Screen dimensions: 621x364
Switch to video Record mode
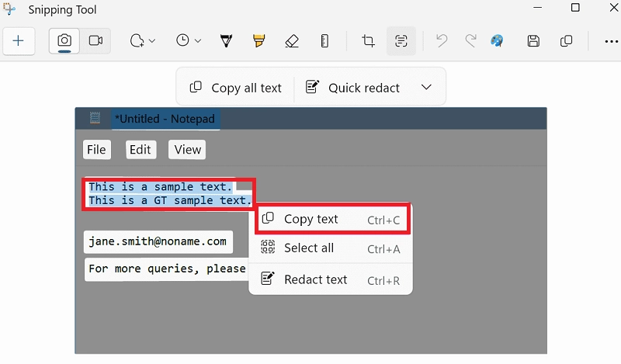pos(95,41)
